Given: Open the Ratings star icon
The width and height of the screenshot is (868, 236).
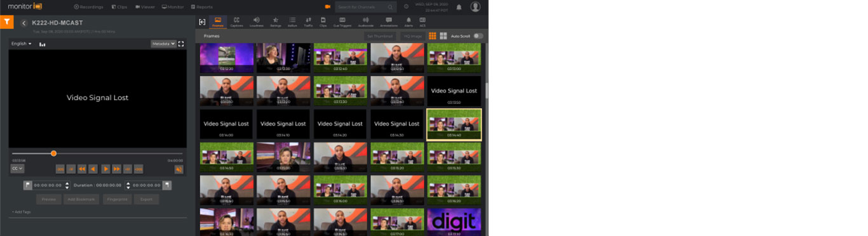Looking at the screenshot, I should 275,22.
